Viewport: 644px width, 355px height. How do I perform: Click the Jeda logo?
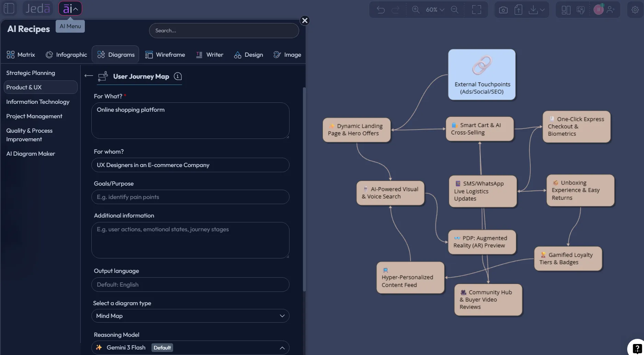pos(38,8)
